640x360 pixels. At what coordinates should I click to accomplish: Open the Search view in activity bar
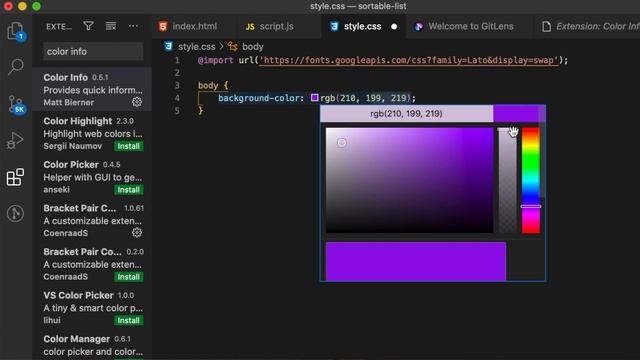coord(16,67)
